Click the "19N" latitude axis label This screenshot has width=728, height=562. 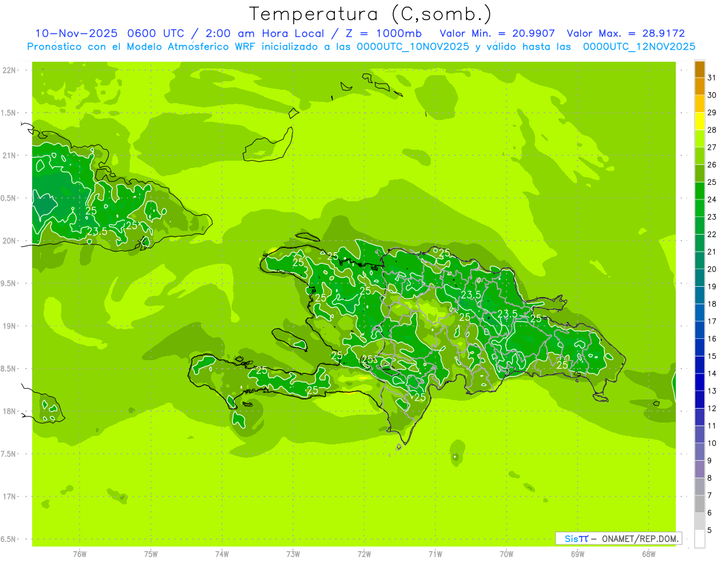point(10,326)
